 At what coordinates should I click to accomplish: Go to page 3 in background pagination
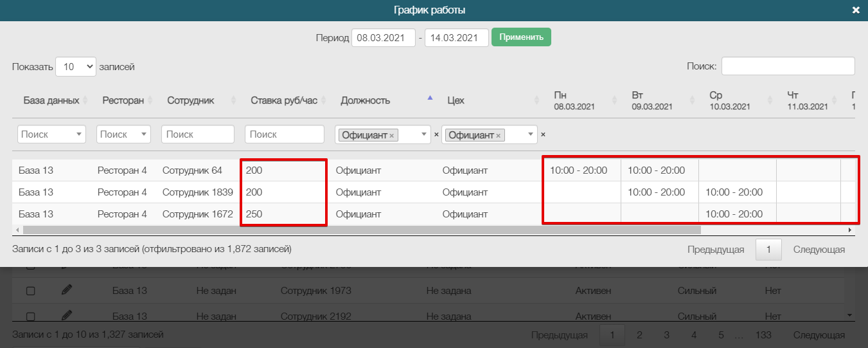666,334
